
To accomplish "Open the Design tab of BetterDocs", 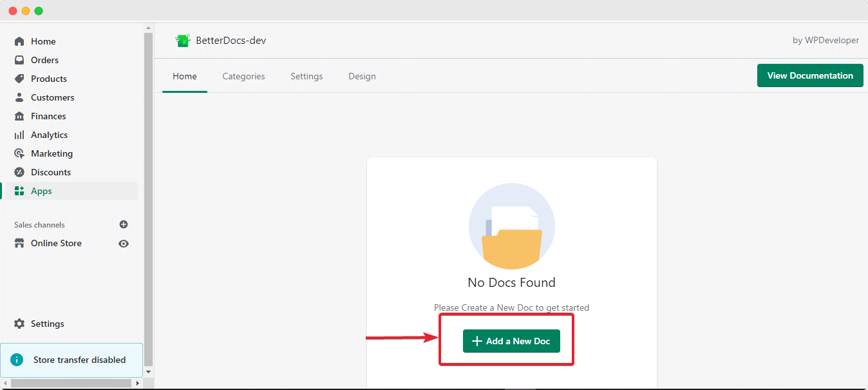I will pos(361,75).
